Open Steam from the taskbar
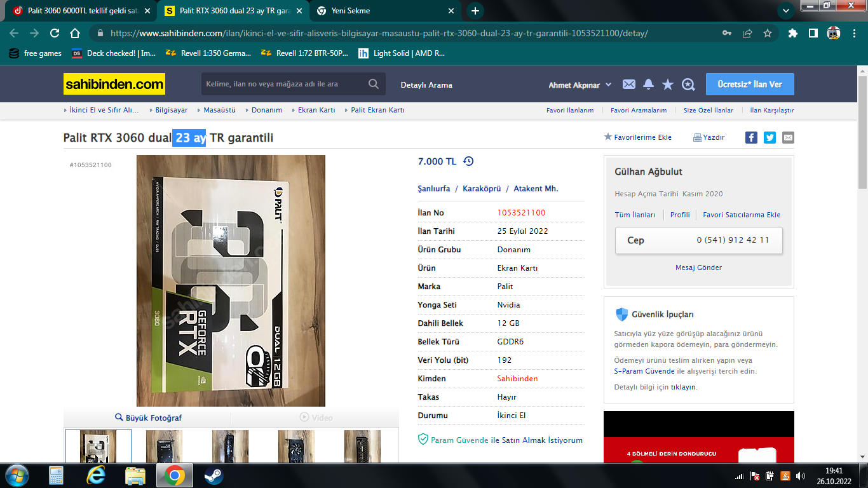Screen dimensions: 868x488 click(214, 475)
